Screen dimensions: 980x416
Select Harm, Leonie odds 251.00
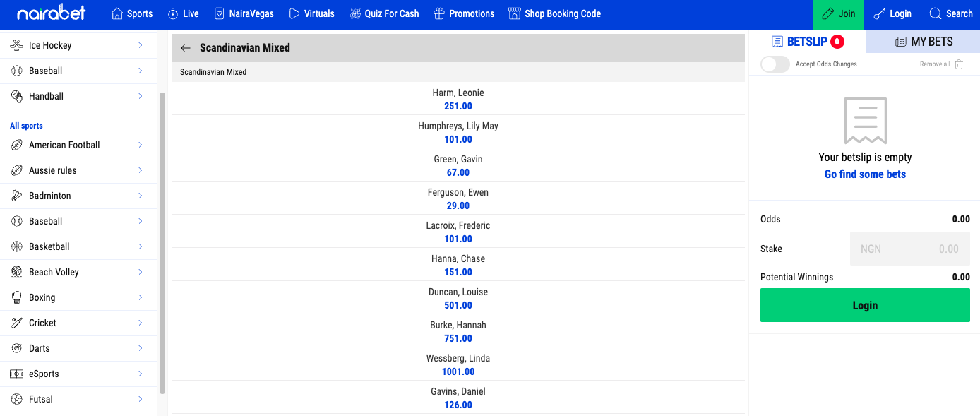(458, 106)
